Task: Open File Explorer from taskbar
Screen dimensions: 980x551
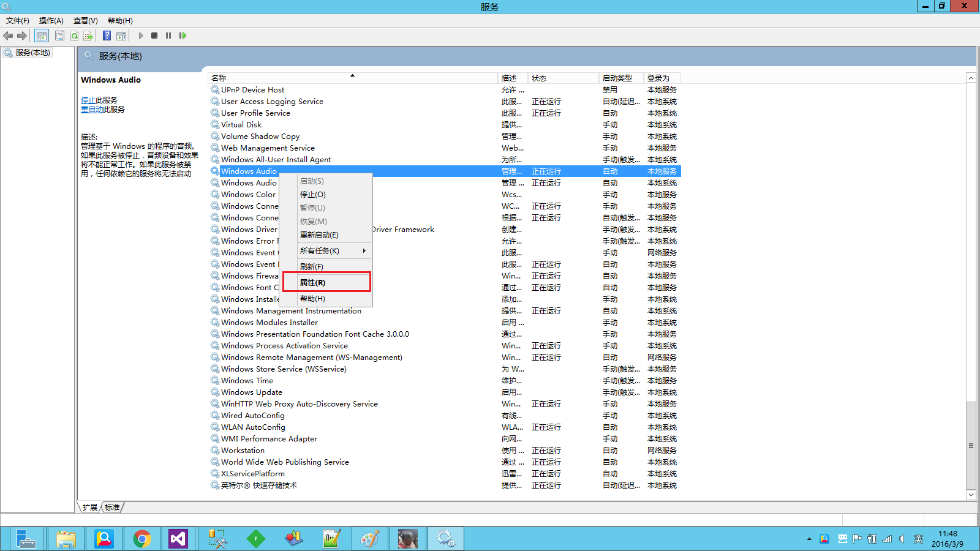Action: pyautogui.click(x=66, y=539)
